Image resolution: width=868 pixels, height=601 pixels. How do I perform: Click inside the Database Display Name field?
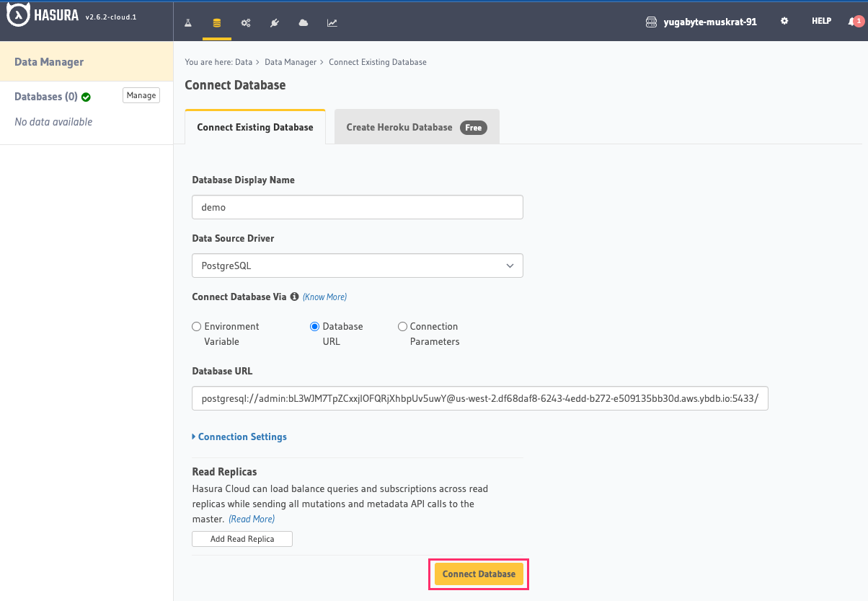[357, 207]
